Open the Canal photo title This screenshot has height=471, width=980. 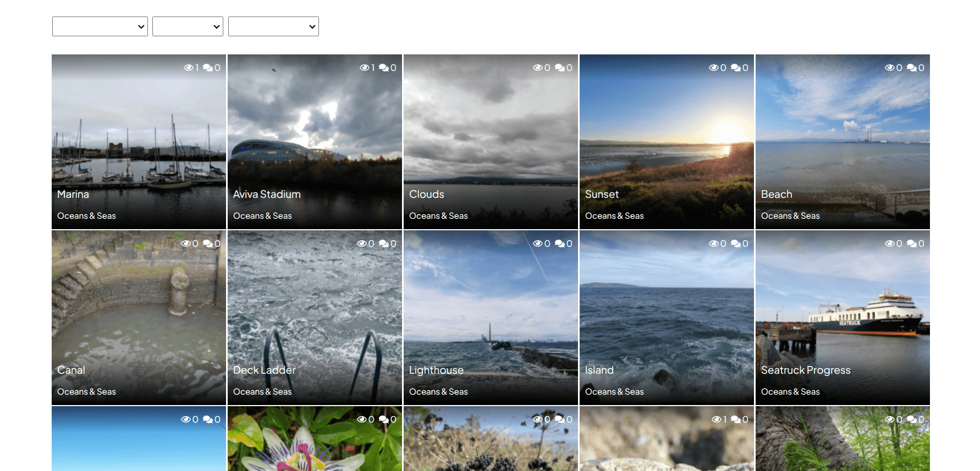tap(71, 370)
